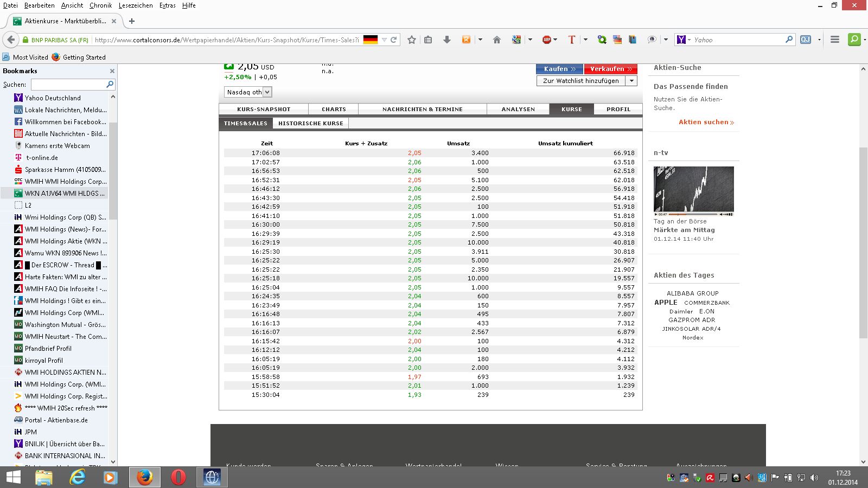Open a new browser tab
The height and width of the screenshot is (488, 868).
click(x=132, y=21)
